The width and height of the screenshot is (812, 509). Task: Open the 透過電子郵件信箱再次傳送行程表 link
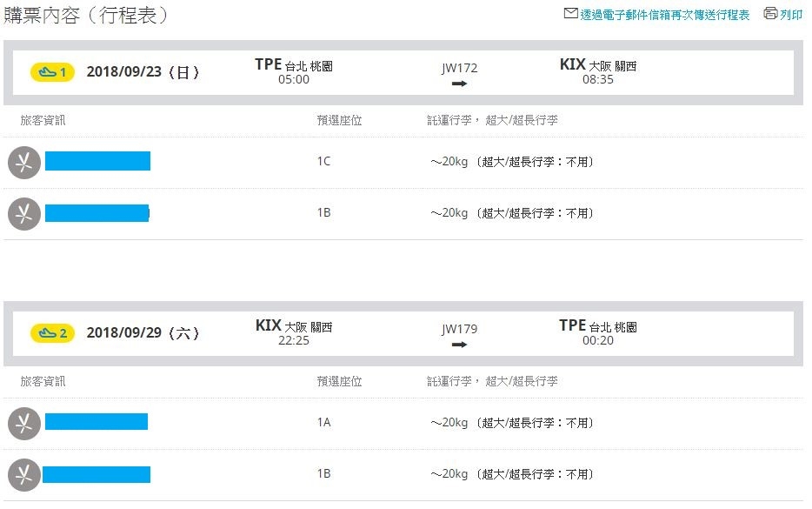click(664, 15)
